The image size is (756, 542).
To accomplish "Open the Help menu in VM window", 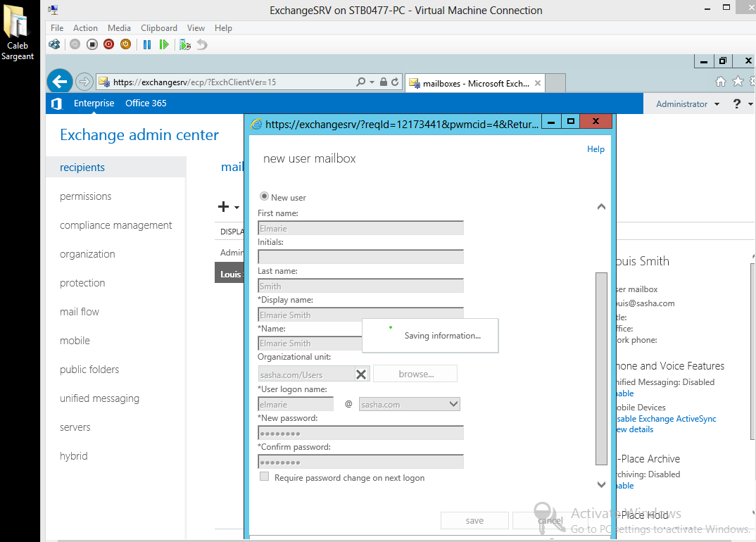I will pos(223,28).
